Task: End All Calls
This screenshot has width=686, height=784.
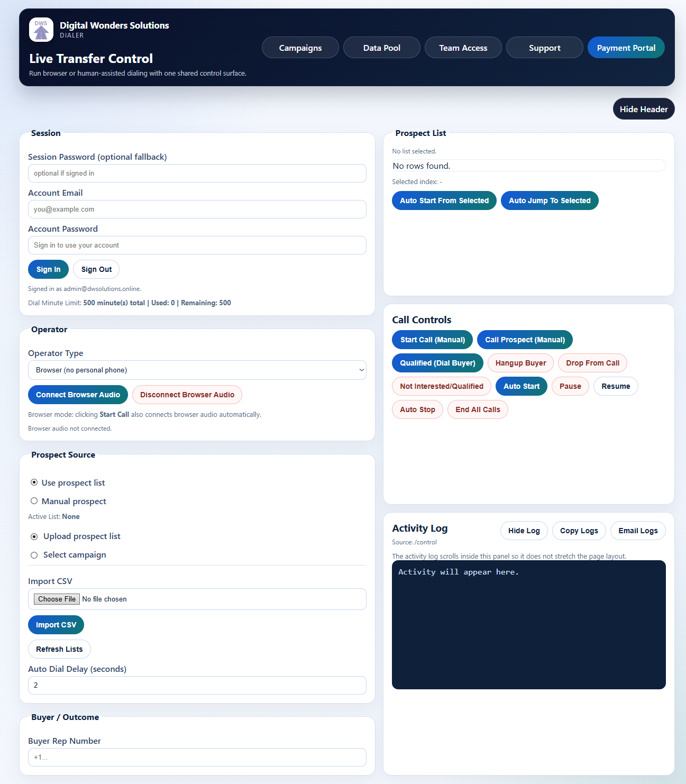Action: pyautogui.click(x=477, y=409)
